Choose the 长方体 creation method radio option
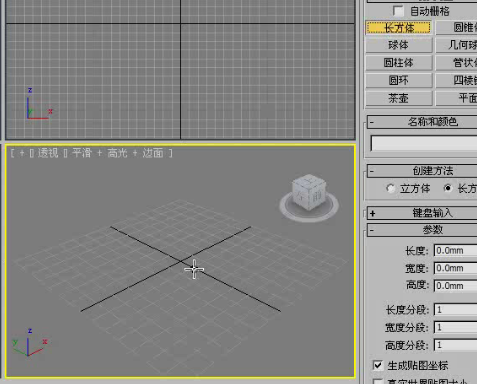477x384 pixels. (x=448, y=188)
